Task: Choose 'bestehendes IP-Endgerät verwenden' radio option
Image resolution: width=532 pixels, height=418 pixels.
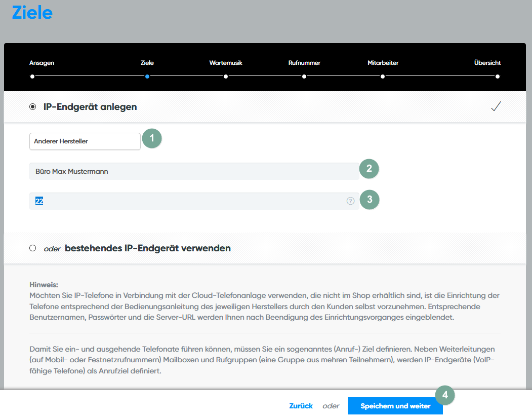Action: point(33,248)
